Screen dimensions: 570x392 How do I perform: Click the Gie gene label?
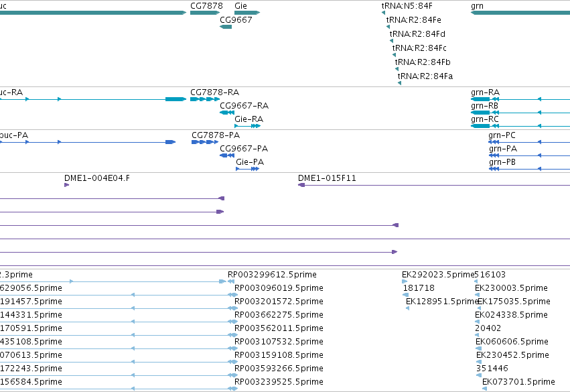pyautogui.click(x=240, y=6)
